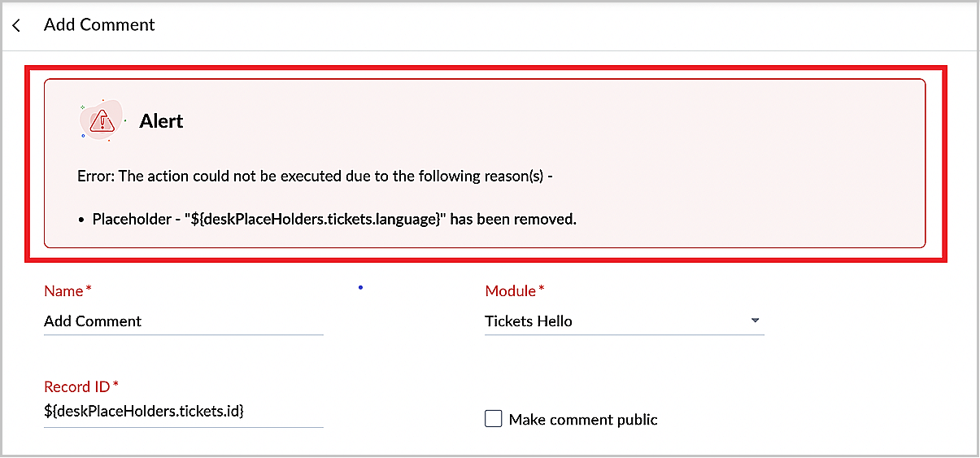Focus the Name field containing Add Comment

tap(184, 321)
